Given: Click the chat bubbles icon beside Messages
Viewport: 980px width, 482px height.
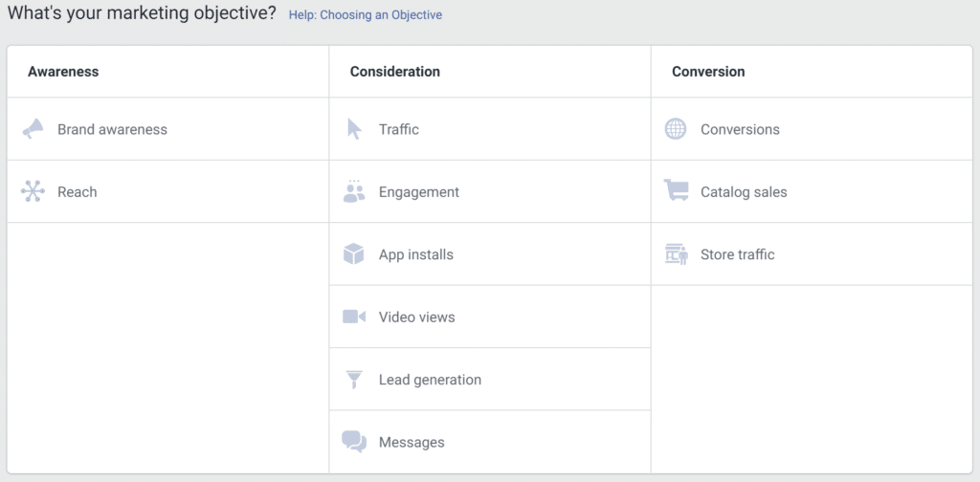Looking at the screenshot, I should (x=354, y=442).
